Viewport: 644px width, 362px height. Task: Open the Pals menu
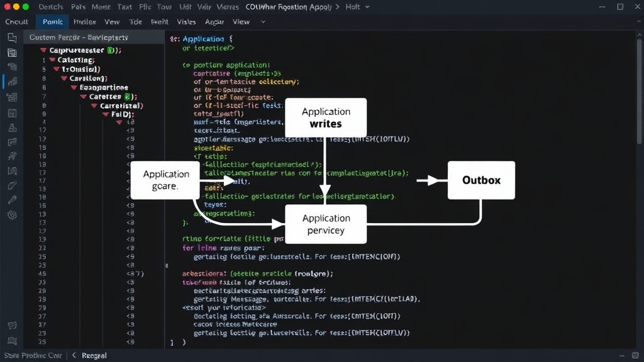point(78,7)
